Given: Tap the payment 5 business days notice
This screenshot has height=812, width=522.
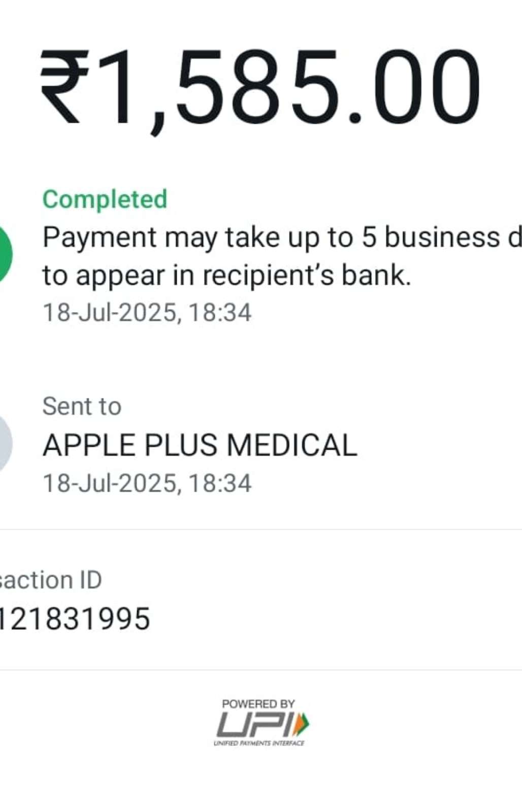Looking at the screenshot, I should pyautogui.click(x=282, y=256).
